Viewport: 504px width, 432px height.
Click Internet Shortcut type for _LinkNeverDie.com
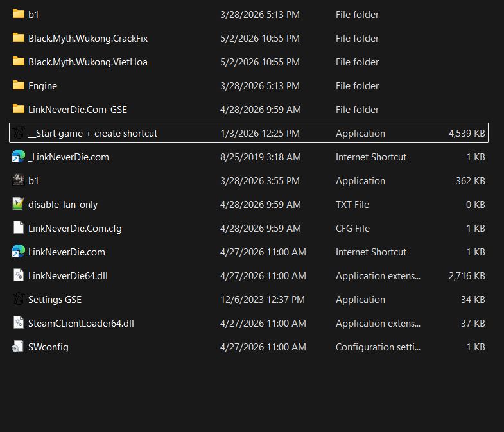(x=371, y=157)
